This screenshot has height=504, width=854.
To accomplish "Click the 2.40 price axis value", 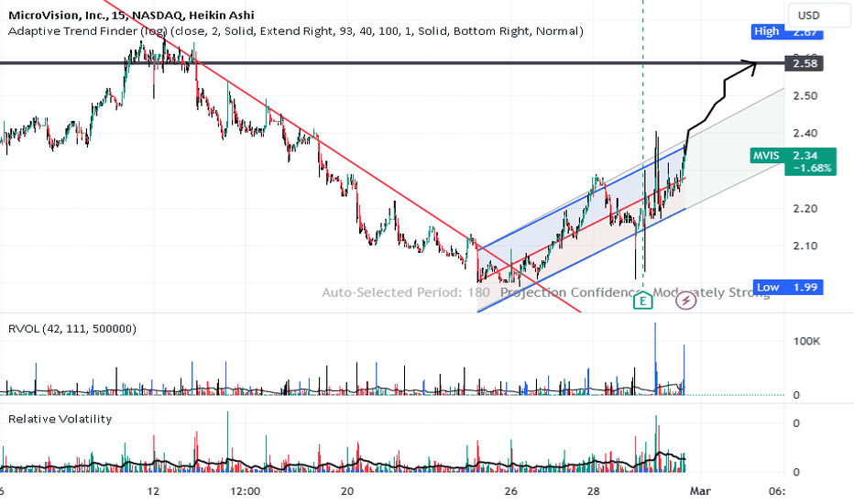I will coord(805,134).
